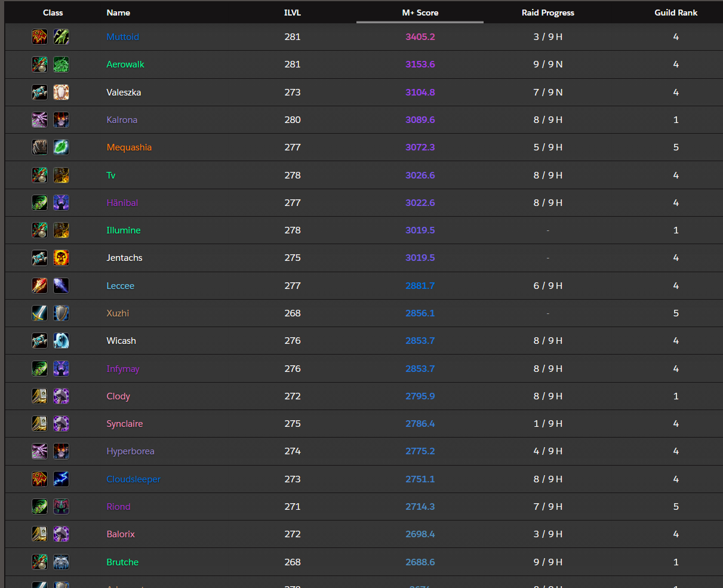Open Riond's character page
723x588 pixels.
(118, 507)
